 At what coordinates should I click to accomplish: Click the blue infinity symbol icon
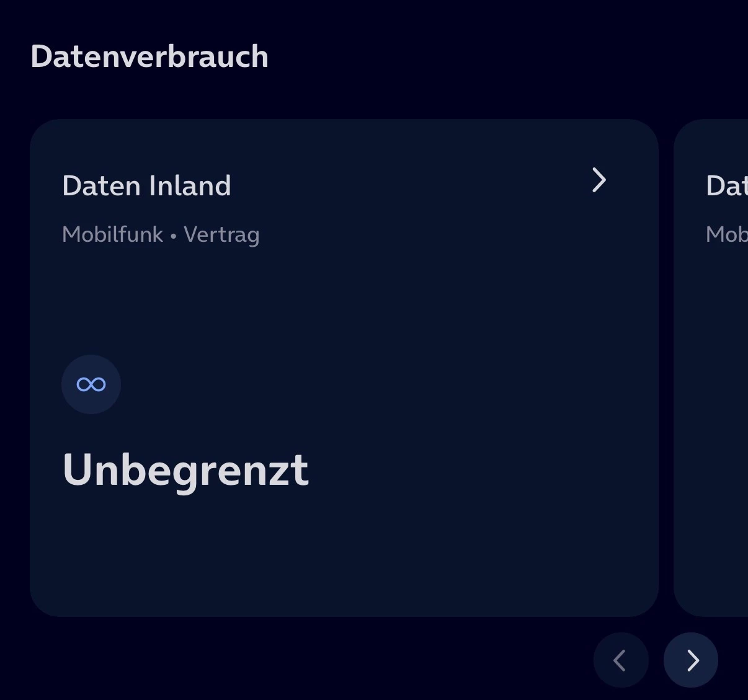[91, 384]
